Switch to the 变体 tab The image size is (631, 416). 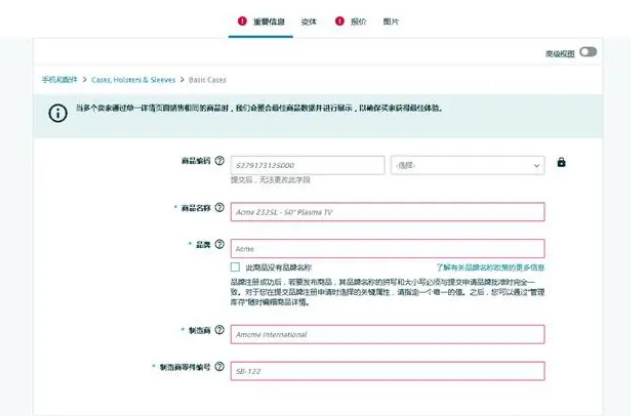pos(309,22)
